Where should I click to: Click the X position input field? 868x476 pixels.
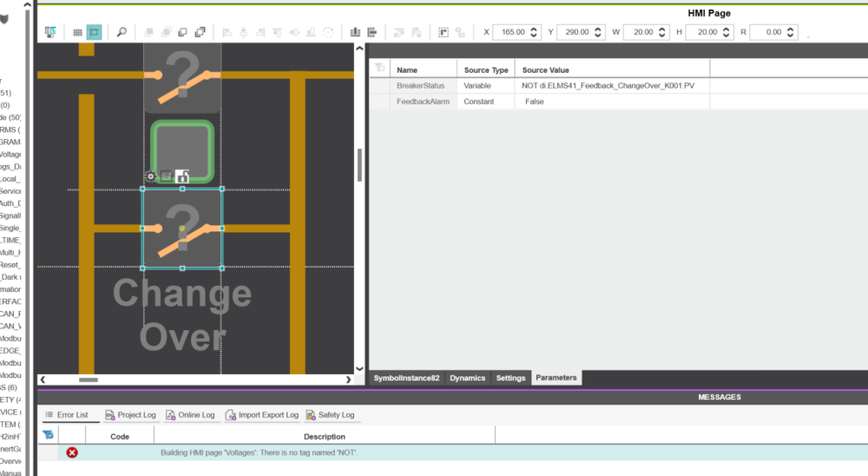510,32
